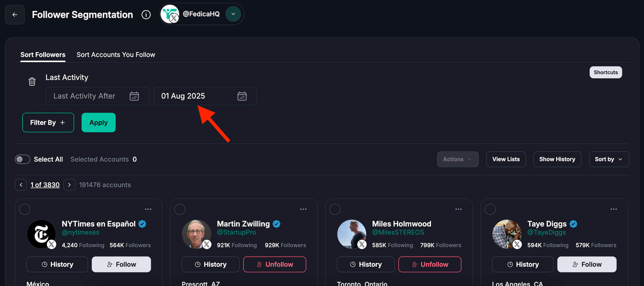
Task: Open calendar for Last Activity After field
Action: pyautogui.click(x=134, y=96)
